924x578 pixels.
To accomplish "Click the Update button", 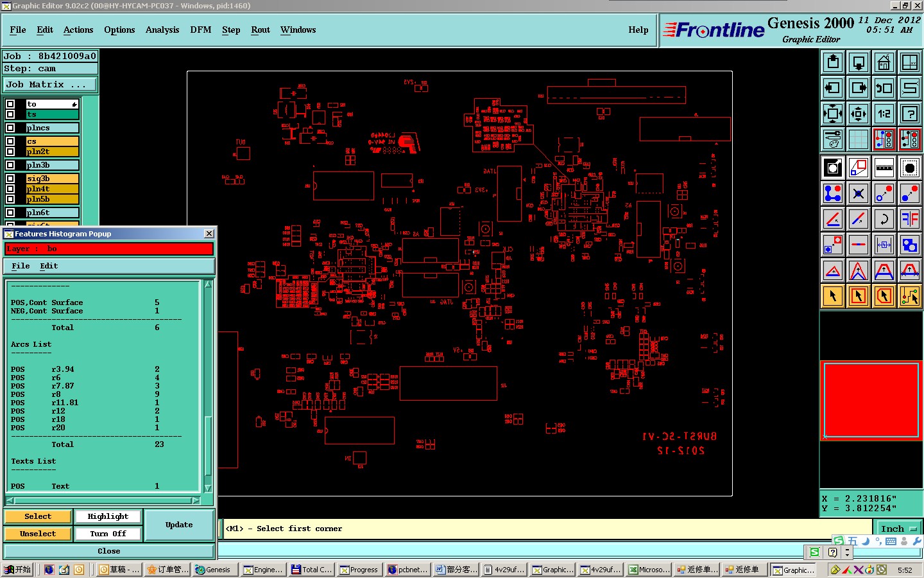I will [x=179, y=525].
